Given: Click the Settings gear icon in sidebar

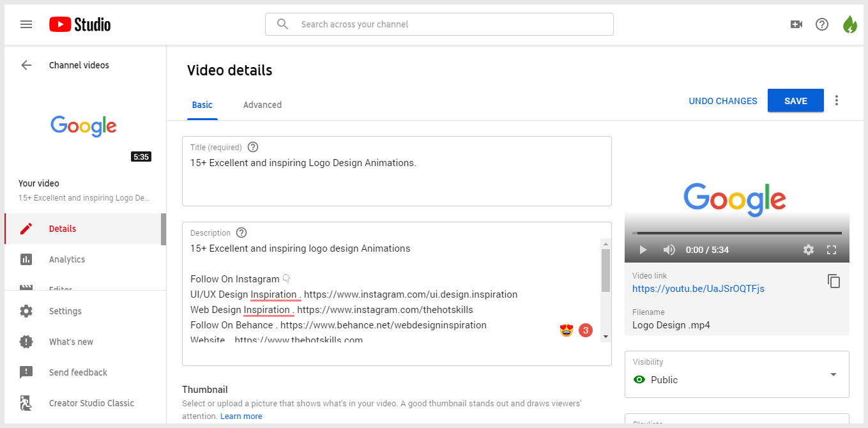Looking at the screenshot, I should click(x=26, y=311).
